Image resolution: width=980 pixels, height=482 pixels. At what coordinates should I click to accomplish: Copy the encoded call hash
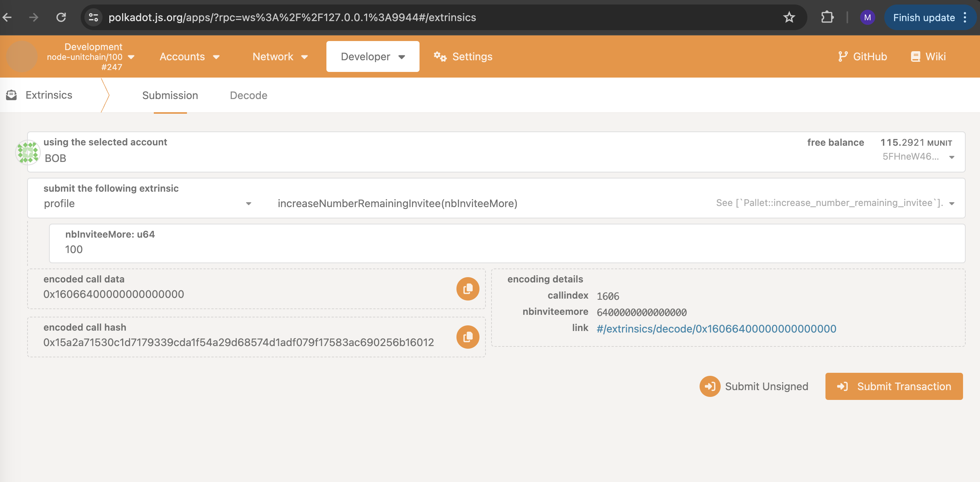467,337
